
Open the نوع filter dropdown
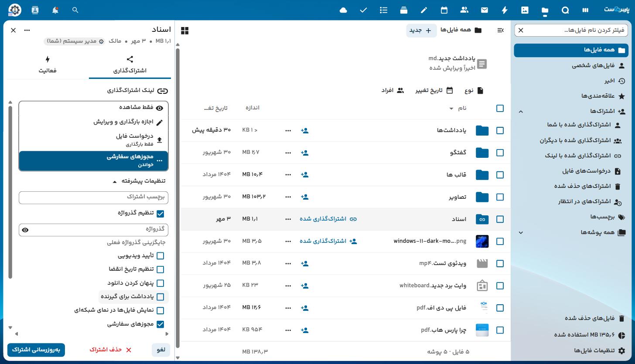pyautogui.click(x=474, y=91)
